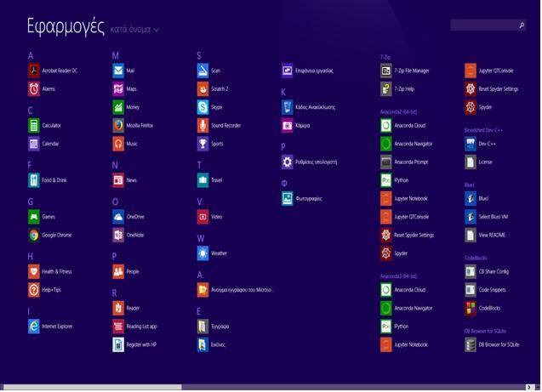Open the Weather app icon
Viewport: 542px width, 392px height.
(x=203, y=253)
